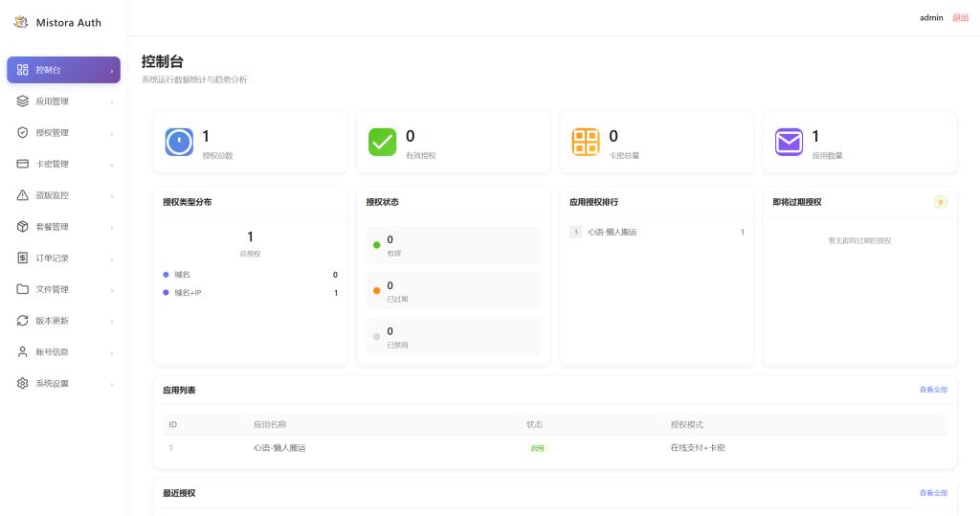Click the 套餐管理 box icon
Image resolution: width=980 pixels, height=516 pixels.
[x=23, y=227]
